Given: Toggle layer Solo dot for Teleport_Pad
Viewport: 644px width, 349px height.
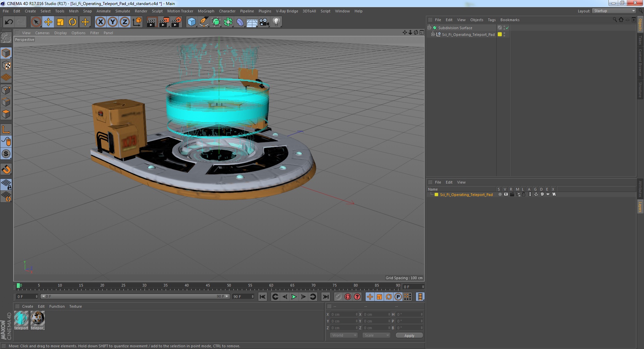Looking at the screenshot, I should 500,194.
